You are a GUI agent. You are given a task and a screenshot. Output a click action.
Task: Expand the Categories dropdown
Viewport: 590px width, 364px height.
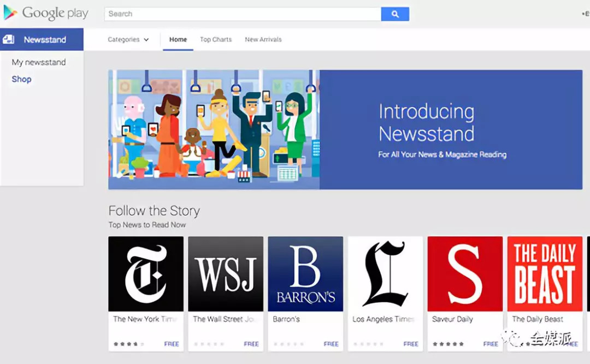click(x=128, y=39)
